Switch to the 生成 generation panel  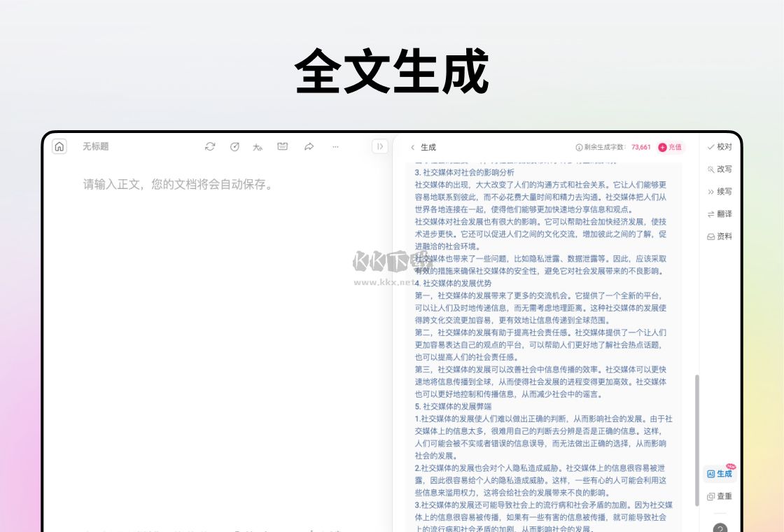point(720,472)
